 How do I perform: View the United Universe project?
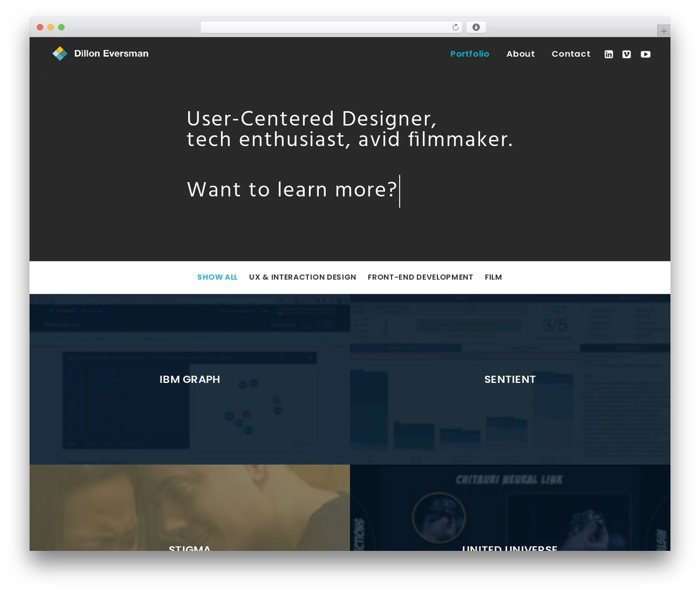tap(510, 508)
